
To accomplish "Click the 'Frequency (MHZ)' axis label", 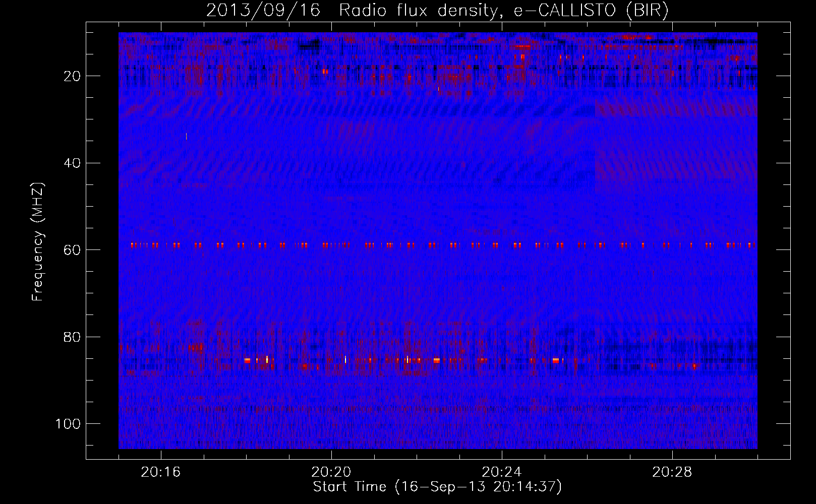I will click(x=38, y=242).
